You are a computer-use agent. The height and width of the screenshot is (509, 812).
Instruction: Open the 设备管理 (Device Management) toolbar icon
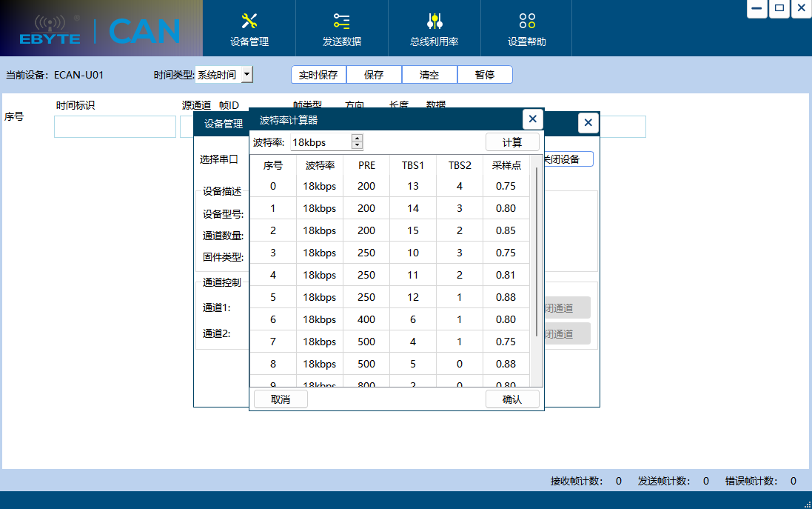point(248,28)
